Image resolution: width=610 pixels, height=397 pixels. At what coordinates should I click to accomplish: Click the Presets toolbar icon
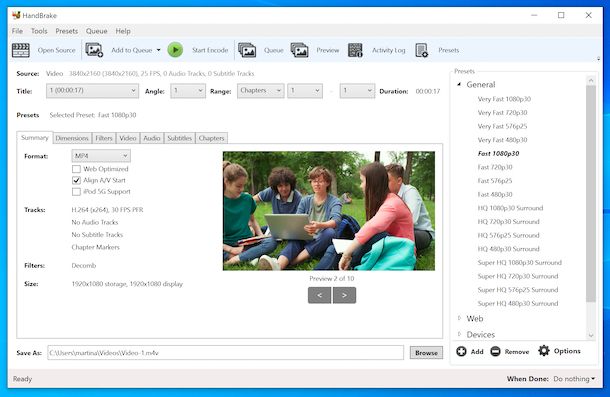[x=422, y=50]
